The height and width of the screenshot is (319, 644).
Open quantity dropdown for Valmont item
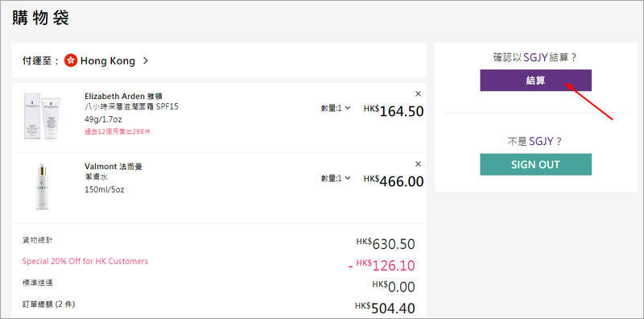point(336,178)
